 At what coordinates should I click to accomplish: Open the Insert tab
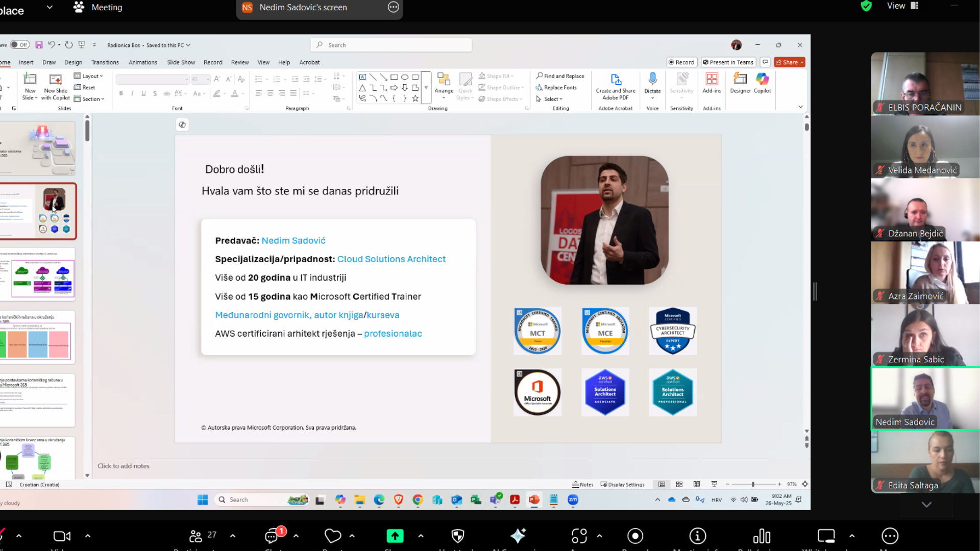click(x=26, y=62)
